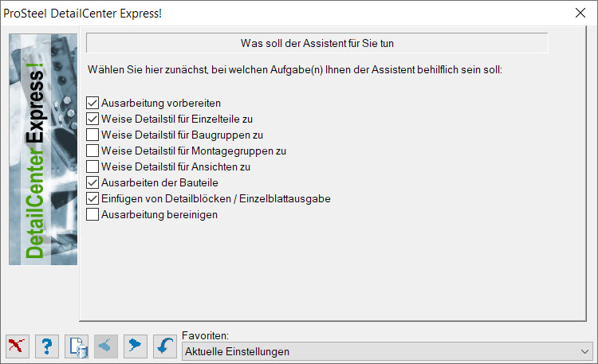Click the Favoriten label

point(205,336)
